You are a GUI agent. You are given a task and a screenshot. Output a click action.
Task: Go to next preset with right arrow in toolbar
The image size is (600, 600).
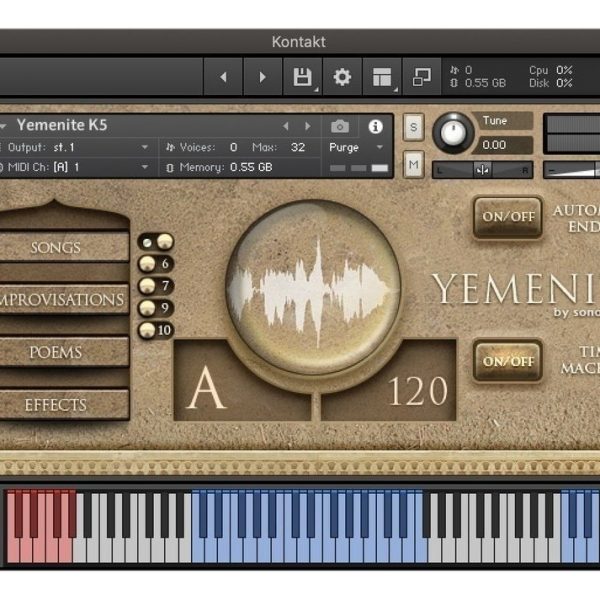click(x=262, y=77)
